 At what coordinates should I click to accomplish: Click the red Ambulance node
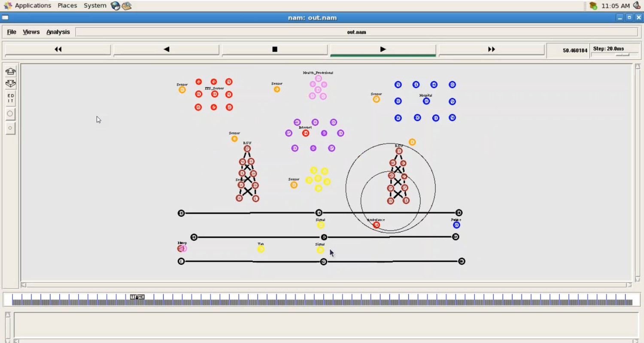click(x=377, y=225)
